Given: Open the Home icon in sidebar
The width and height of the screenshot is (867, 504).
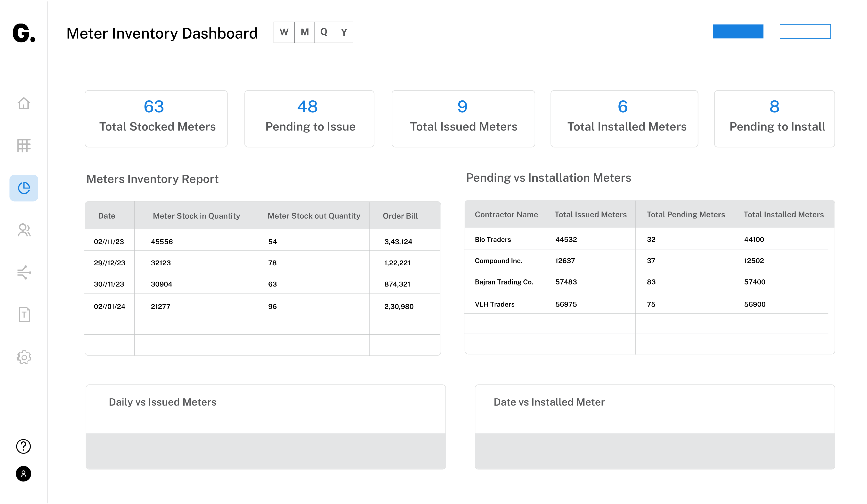Looking at the screenshot, I should click(x=24, y=103).
